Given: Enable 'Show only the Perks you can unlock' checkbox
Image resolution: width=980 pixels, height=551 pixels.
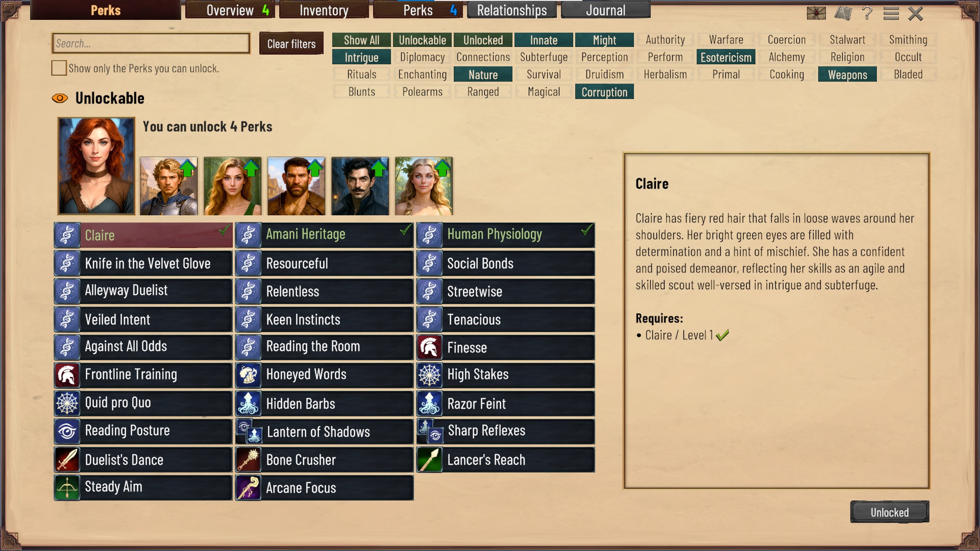Looking at the screenshot, I should [59, 68].
